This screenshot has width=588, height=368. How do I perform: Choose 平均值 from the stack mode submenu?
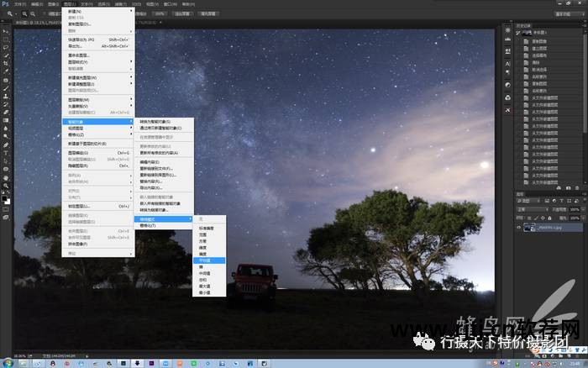[x=207, y=260]
